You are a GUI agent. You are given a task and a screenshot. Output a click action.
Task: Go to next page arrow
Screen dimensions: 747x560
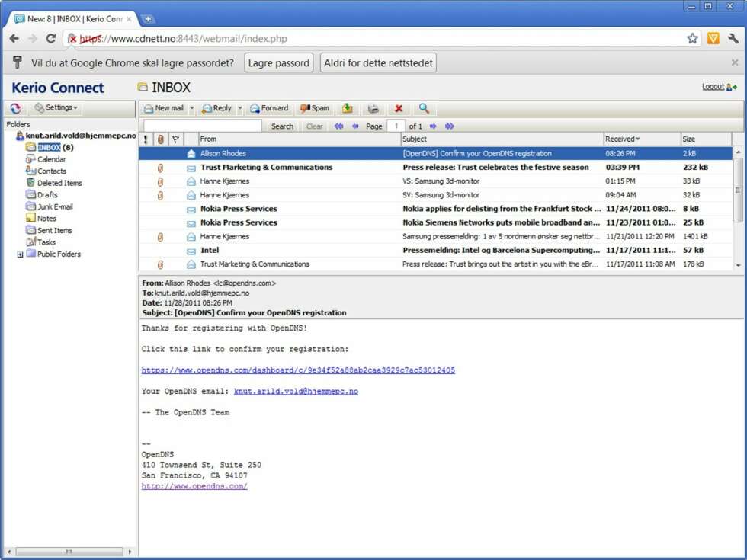tap(433, 126)
